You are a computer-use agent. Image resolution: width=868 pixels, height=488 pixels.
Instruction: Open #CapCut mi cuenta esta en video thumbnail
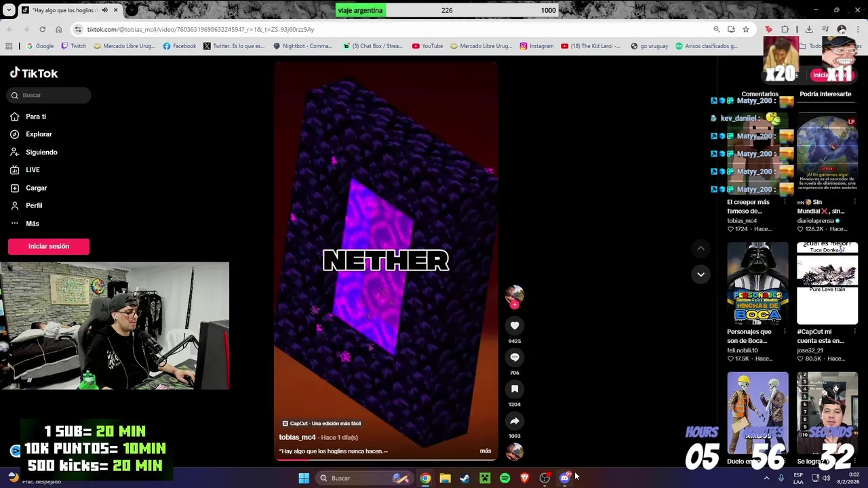pos(827,283)
